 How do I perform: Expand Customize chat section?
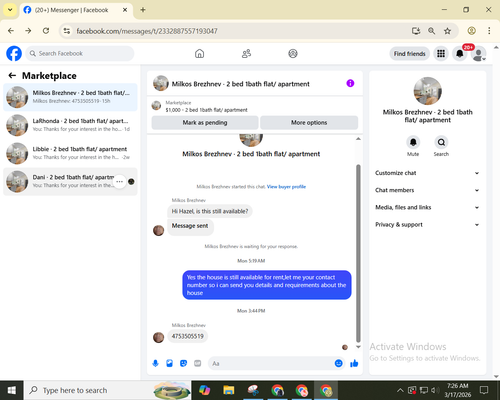click(427, 173)
